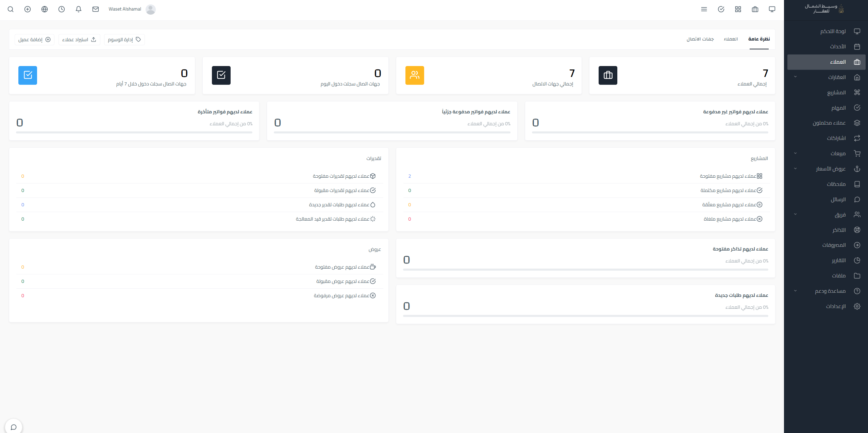Viewport: 868px width, 433px height.
Task: Switch to العملاء tab
Action: [731, 39]
